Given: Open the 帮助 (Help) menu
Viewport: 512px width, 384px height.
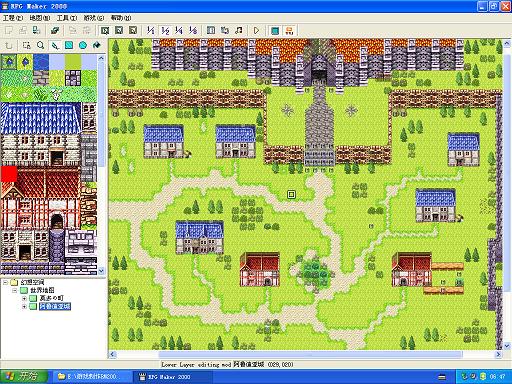Looking at the screenshot, I should tap(121, 18).
